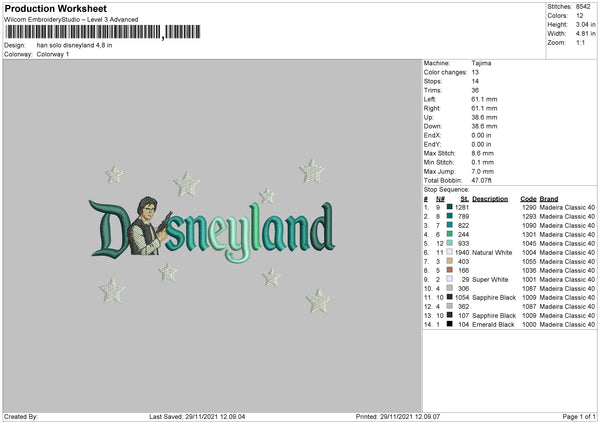Select the Colors count 12
The image size is (600, 424).
[580, 16]
